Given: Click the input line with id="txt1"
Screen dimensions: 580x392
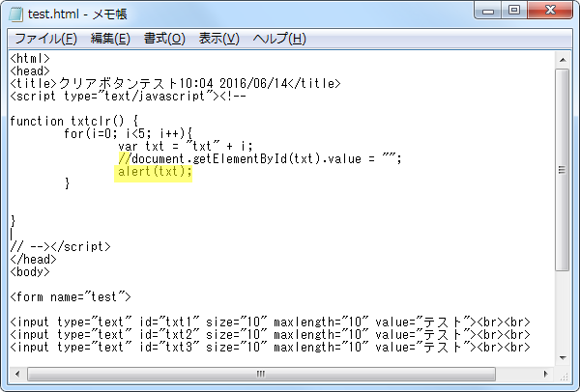Looking at the screenshot, I should tap(270, 322).
